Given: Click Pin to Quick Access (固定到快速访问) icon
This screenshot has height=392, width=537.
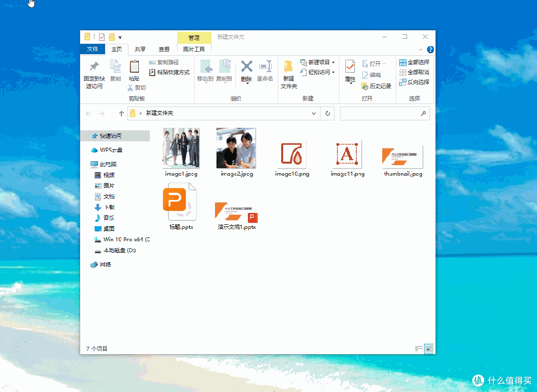Looking at the screenshot, I should coord(94,66).
